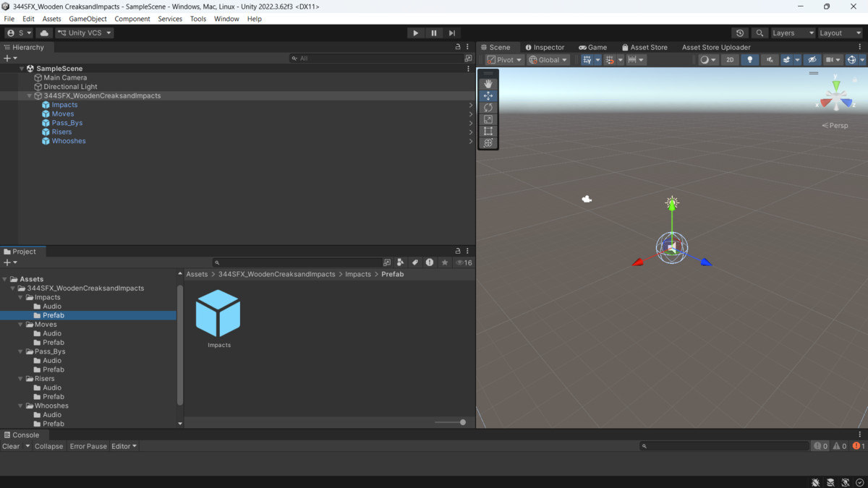
Task: Open the Window menu
Action: point(226,19)
